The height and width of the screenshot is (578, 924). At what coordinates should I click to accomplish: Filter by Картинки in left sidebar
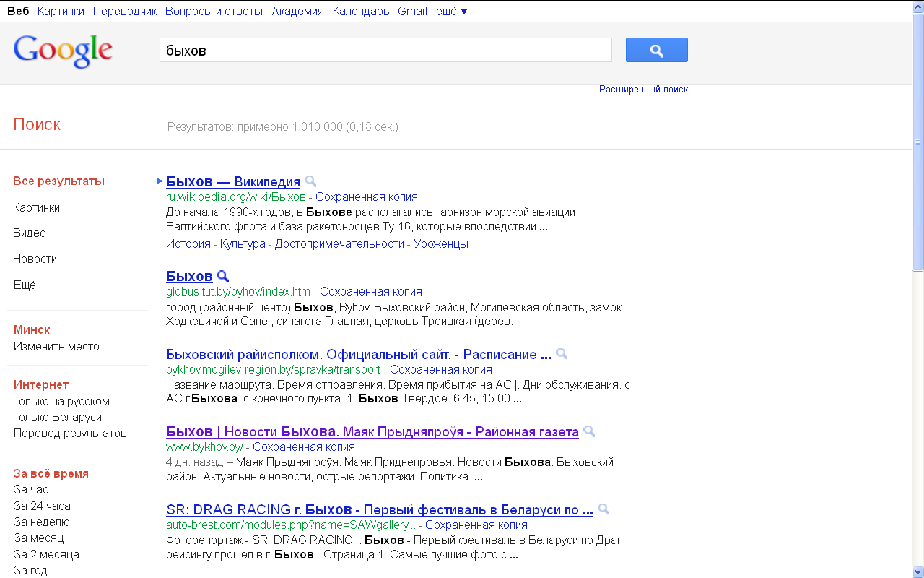tap(36, 207)
